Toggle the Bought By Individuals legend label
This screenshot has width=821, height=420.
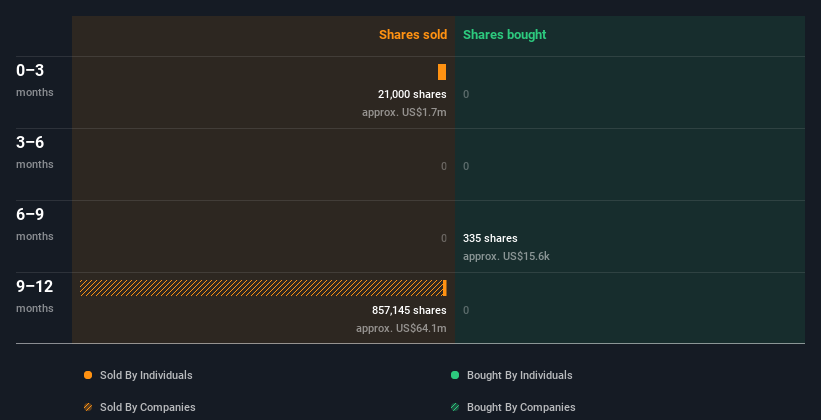(519, 375)
